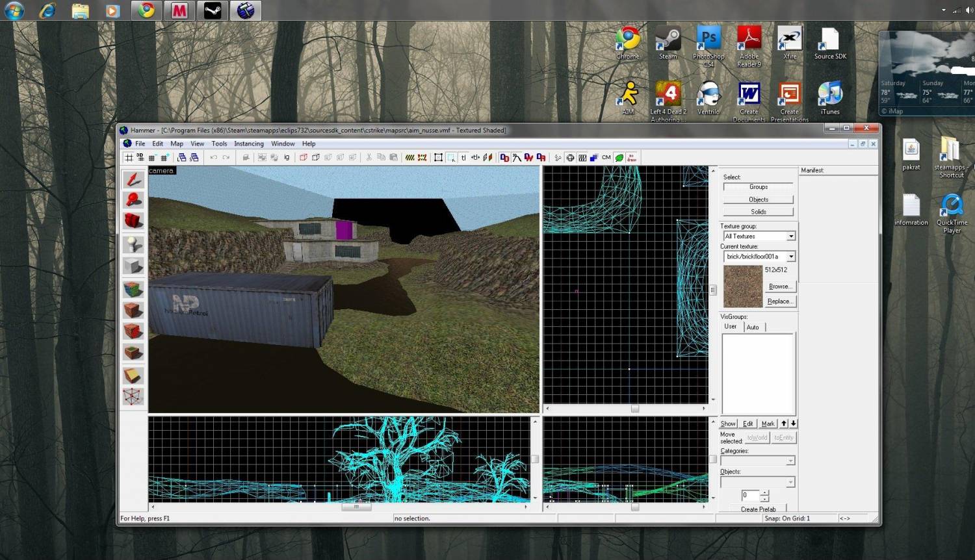Select the Entity tool
Viewport: 975px width, 560px height.
tap(133, 245)
